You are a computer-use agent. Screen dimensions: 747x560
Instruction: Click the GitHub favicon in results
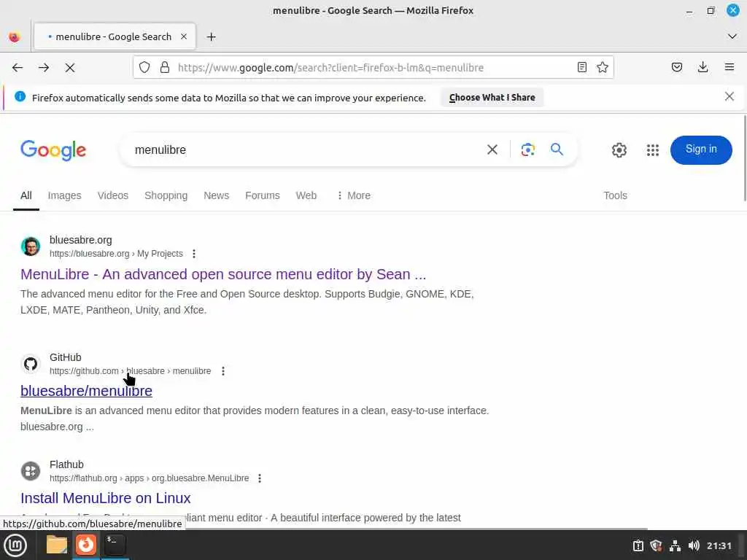coord(31,364)
